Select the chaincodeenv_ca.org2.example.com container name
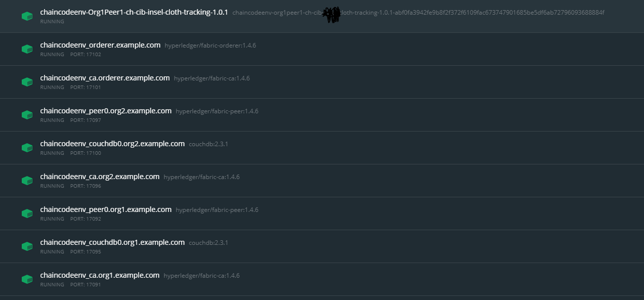Screen dimensions: 644x300 pyautogui.click(x=100, y=177)
